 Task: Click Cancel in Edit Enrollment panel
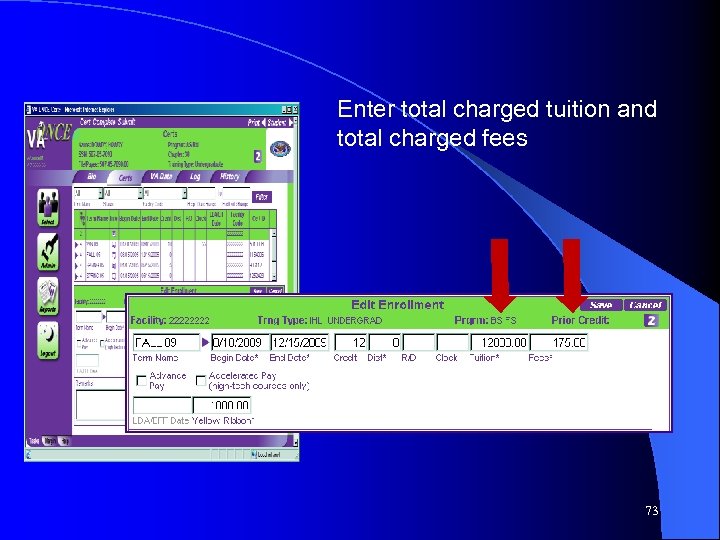pyautogui.click(x=645, y=305)
